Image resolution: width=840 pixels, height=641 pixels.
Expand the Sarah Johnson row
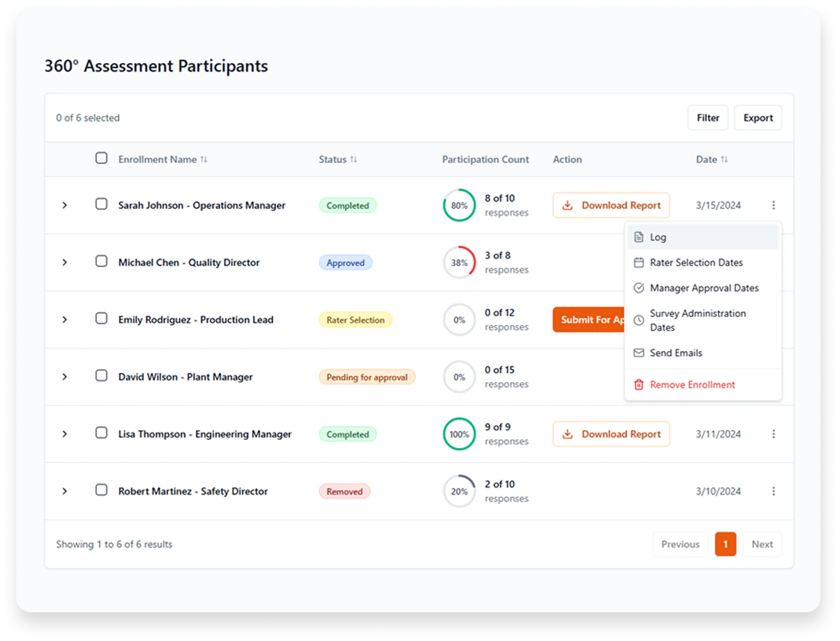(65, 205)
